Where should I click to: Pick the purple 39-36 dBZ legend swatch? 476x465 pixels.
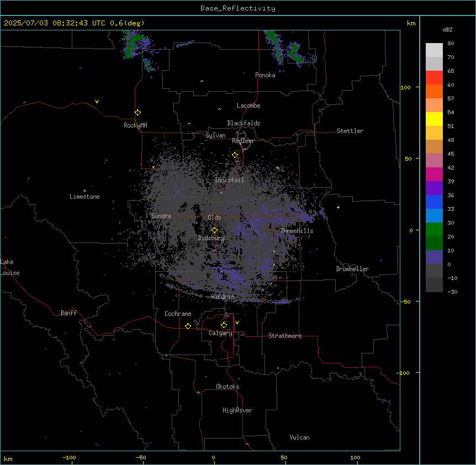(x=434, y=188)
